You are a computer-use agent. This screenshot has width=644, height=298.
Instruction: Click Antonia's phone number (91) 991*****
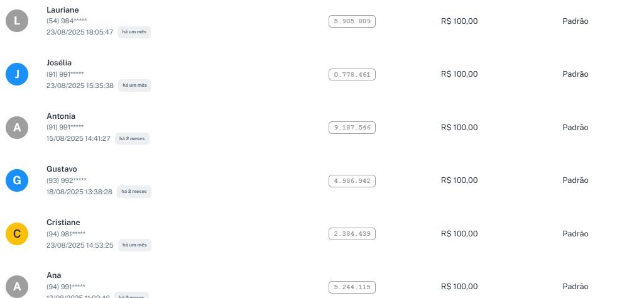click(65, 127)
